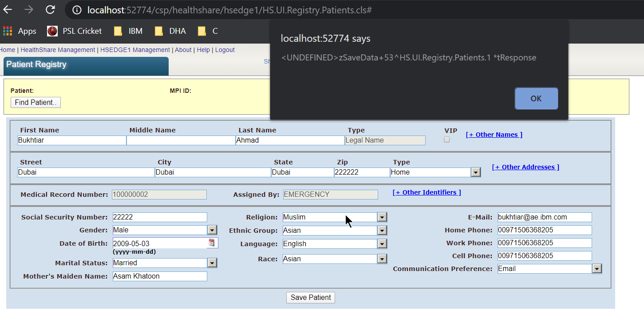Enable the VIP checkbox
The image size is (644, 315).
[446, 139]
